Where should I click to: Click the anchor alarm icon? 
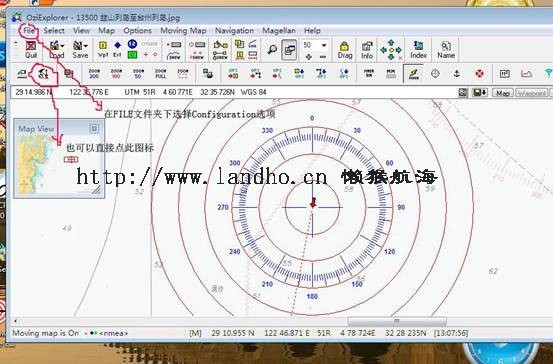click(x=457, y=73)
